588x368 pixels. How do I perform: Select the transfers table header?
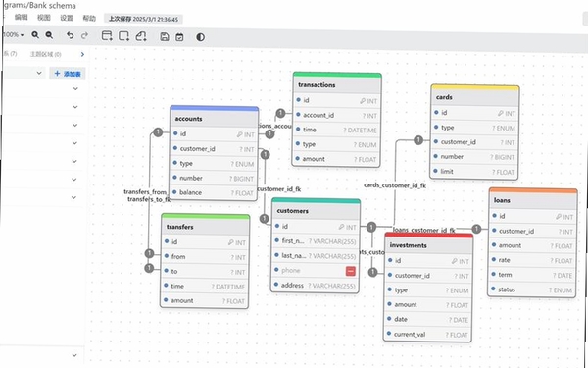pyautogui.click(x=205, y=227)
